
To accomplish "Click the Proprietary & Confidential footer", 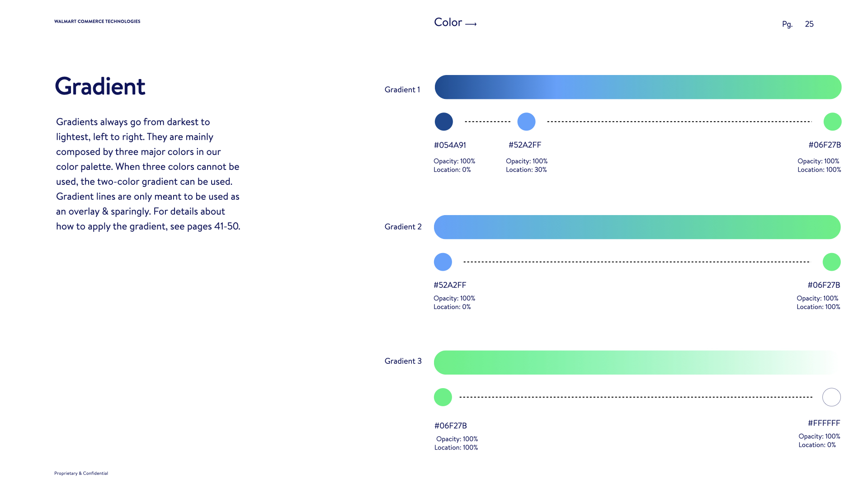I will coord(81,474).
